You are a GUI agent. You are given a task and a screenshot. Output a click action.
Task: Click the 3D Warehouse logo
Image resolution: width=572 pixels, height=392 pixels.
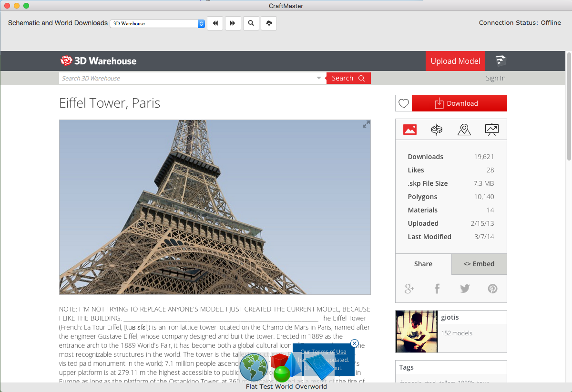(x=98, y=61)
